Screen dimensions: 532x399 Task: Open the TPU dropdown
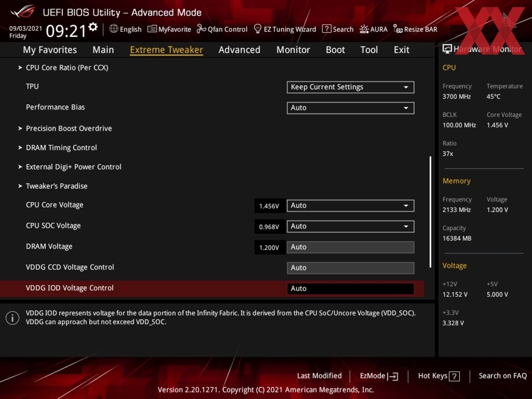(x=350, y=87)
